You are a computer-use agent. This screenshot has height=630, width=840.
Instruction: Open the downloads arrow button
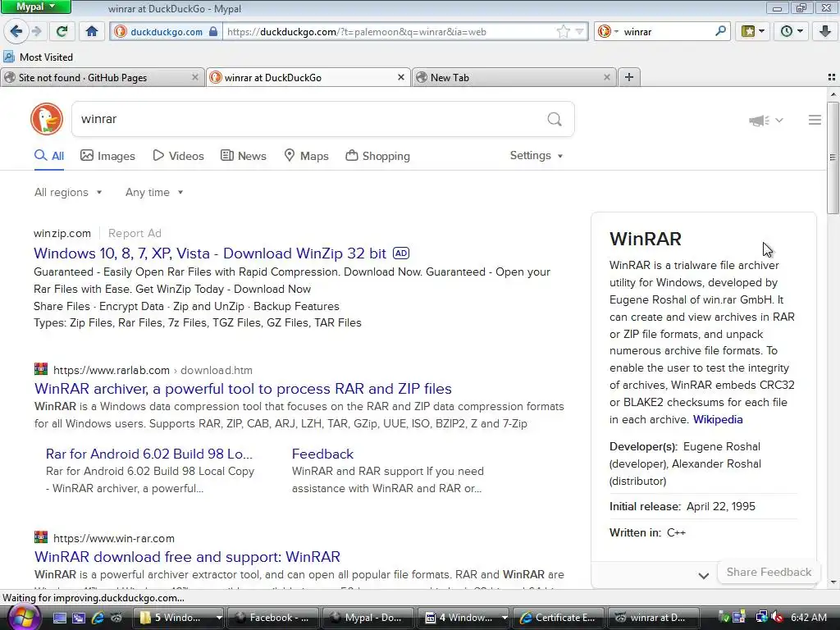tap(825, 31)
